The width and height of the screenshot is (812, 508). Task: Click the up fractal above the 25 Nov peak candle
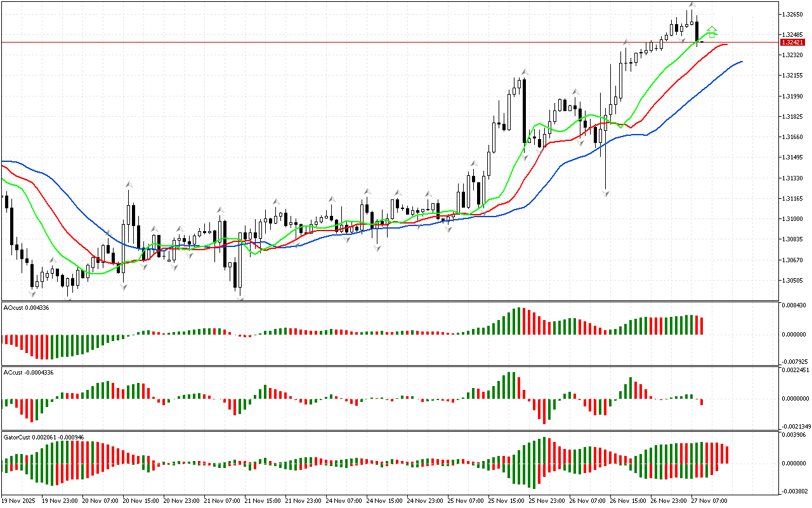coord(525,72)
